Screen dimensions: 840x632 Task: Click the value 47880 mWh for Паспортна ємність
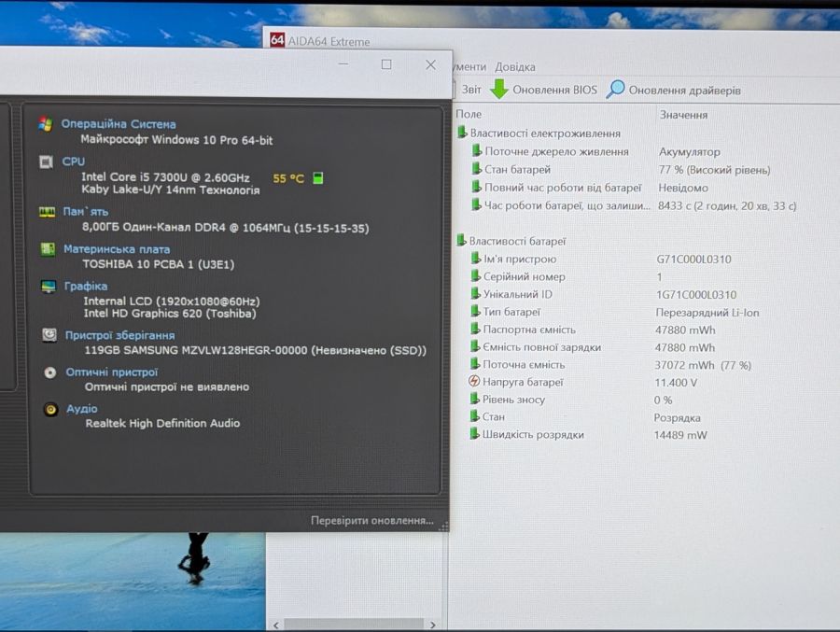pos(685,330)
